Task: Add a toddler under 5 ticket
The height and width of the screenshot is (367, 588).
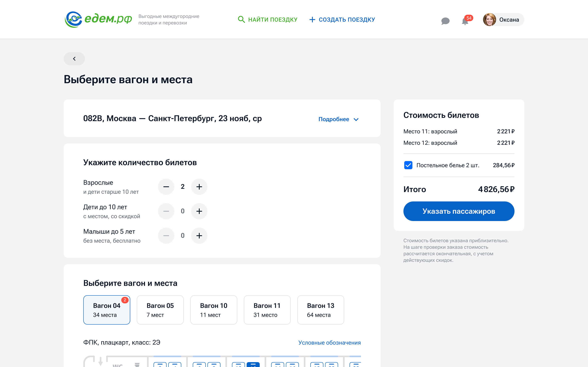Action: point(199,236)
